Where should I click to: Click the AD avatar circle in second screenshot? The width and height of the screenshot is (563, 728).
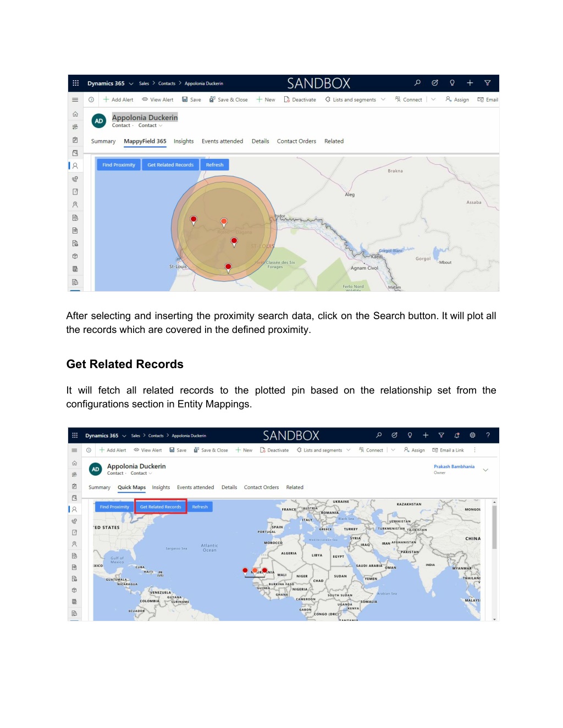click(x=96, y=469)
